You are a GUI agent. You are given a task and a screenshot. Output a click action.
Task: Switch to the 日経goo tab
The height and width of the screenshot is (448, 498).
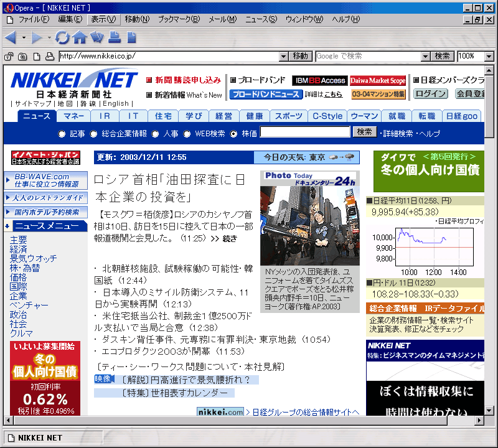pyautogui.click(x=461, y=116)
